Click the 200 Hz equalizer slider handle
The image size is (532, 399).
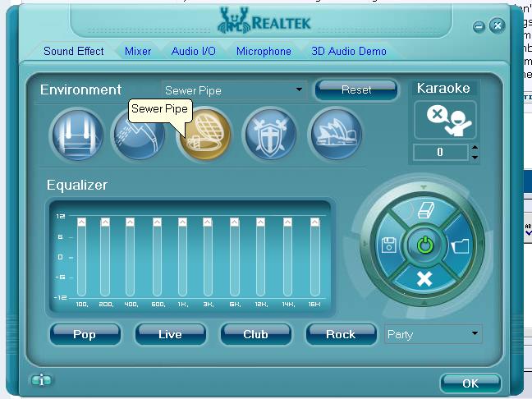click(105, 222)
